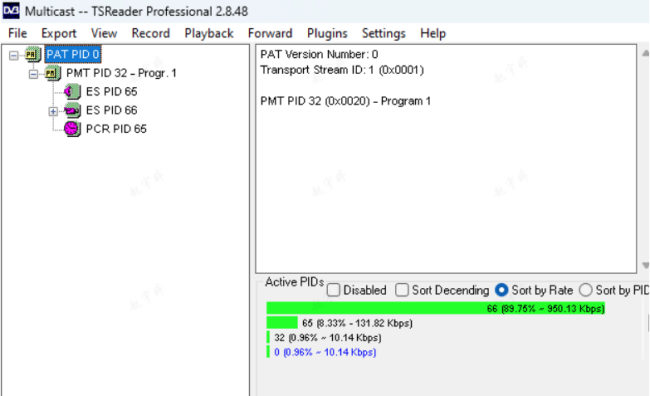The height and width of the screenshot is (396, 650).
Task: Select the PCR PID 65 tree label
Action: [x=116, y=129]
